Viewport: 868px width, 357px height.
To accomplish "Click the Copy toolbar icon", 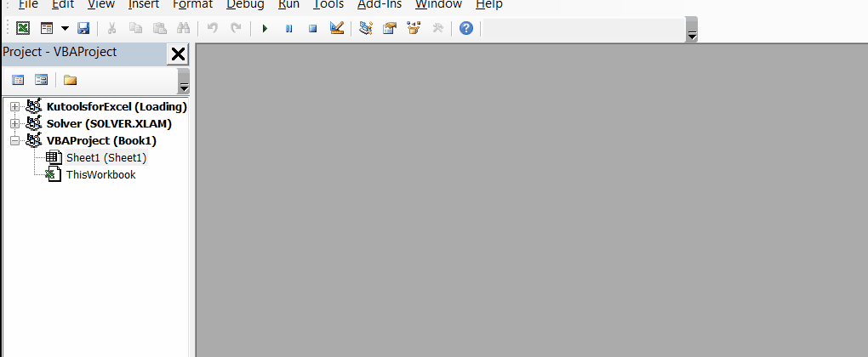I will (135, 28).
